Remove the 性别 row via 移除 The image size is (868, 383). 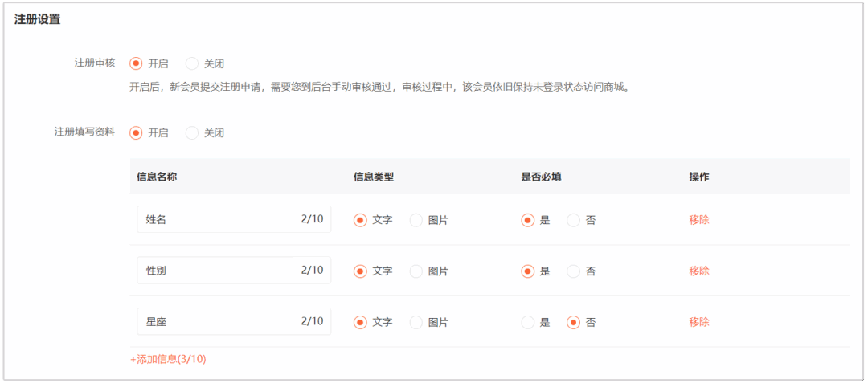click(x=698, y=271)
